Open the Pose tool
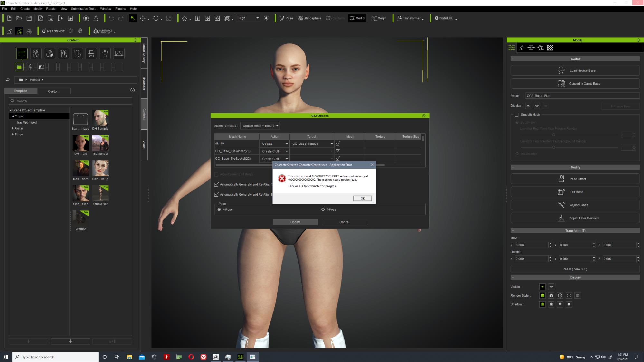 point(286,18)
